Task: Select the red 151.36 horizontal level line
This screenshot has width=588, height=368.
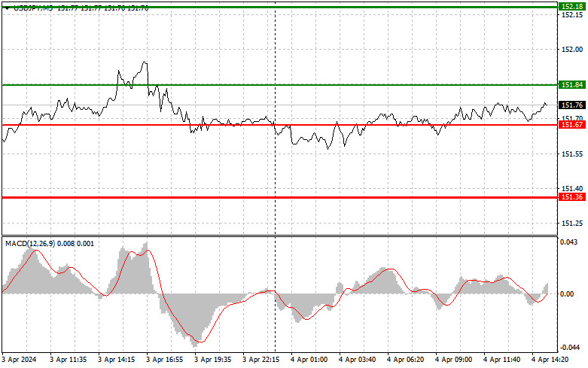Action: 280,197
